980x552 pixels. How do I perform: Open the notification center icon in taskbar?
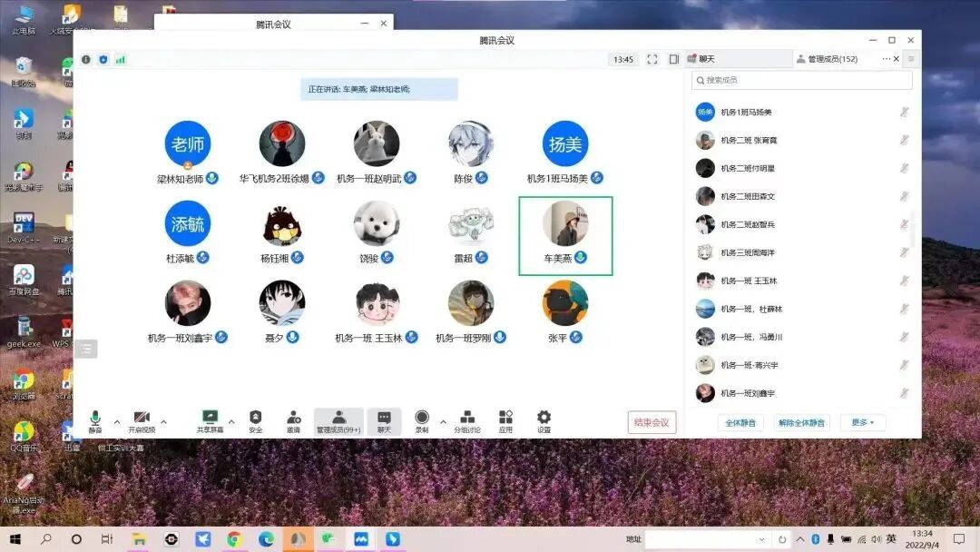click(x=959, y=539)
